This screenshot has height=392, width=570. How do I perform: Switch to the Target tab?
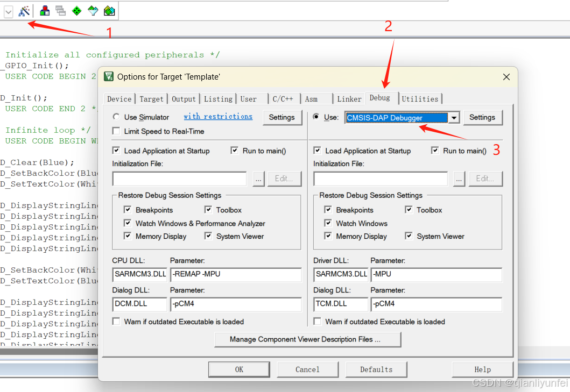(151, 99)
